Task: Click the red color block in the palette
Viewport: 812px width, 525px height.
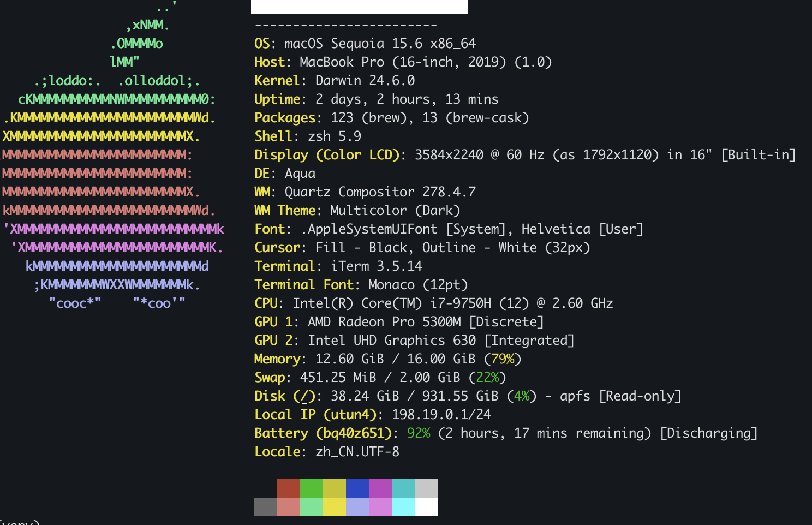Action: click(289, 488)
